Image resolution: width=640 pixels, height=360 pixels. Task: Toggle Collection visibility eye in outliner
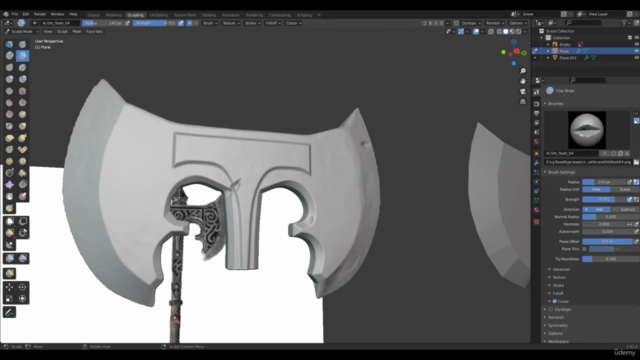coord(636,38)
